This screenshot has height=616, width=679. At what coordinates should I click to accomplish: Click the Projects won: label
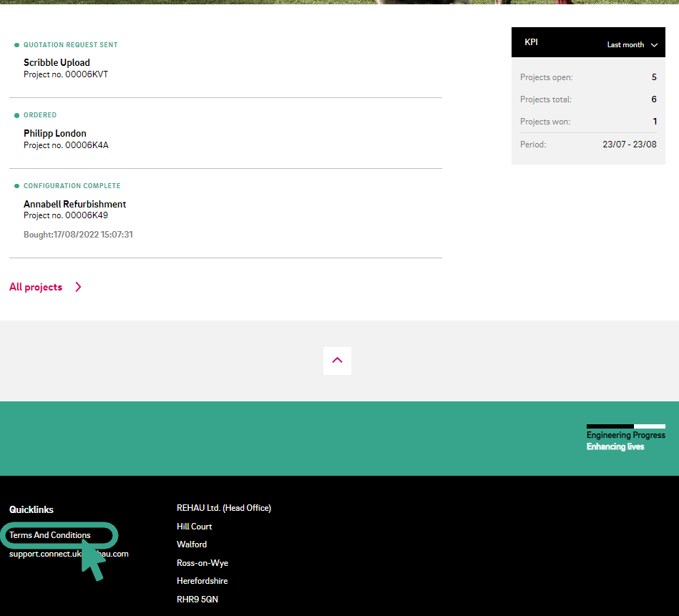545,122
